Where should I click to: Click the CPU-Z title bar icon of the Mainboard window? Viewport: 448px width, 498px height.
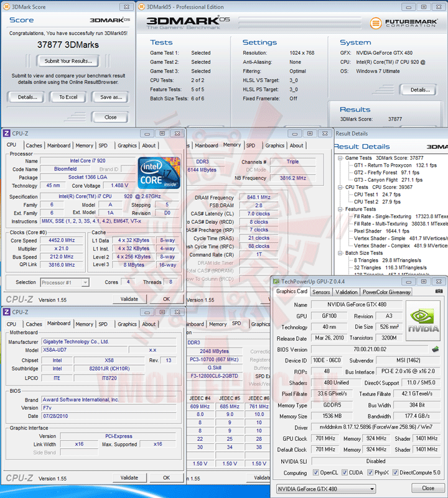tap(6, 312)
